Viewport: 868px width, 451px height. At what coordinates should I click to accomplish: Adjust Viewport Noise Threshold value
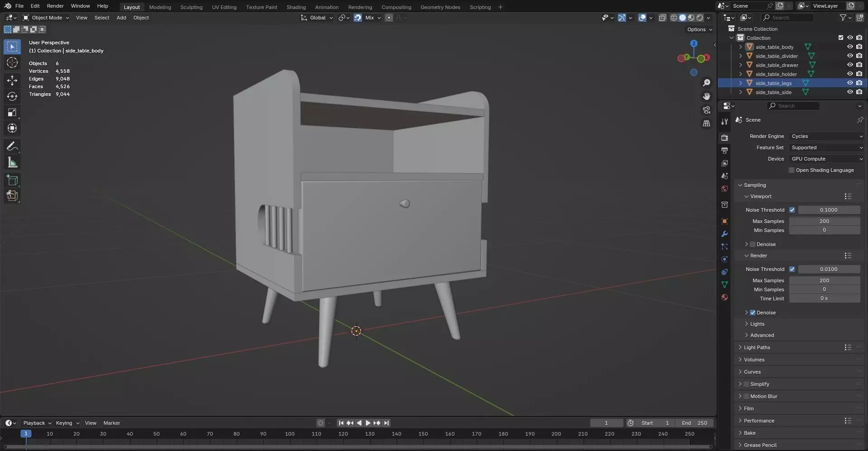(829, 210)
